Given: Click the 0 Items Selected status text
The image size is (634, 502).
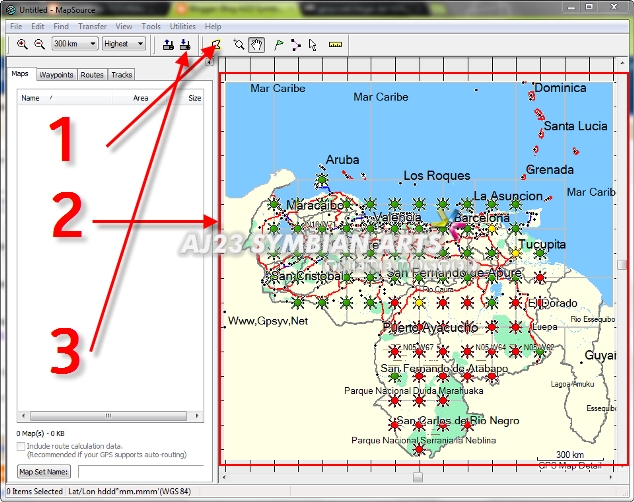Looking at the screenshot, I should click(x=34, y=491).
